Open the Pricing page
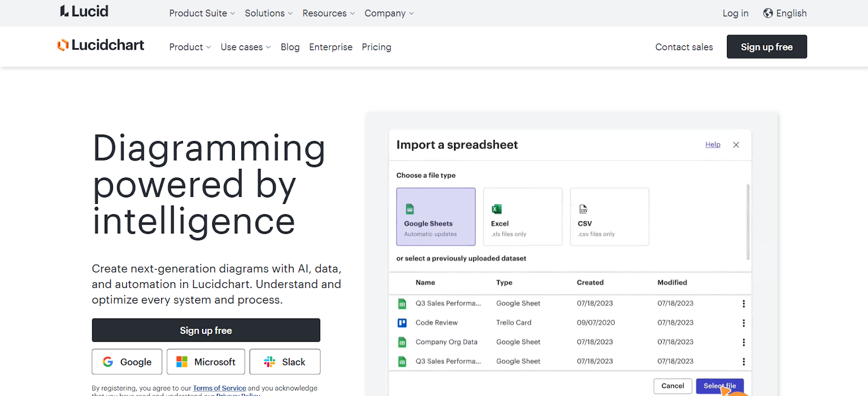 click(376, 47)
